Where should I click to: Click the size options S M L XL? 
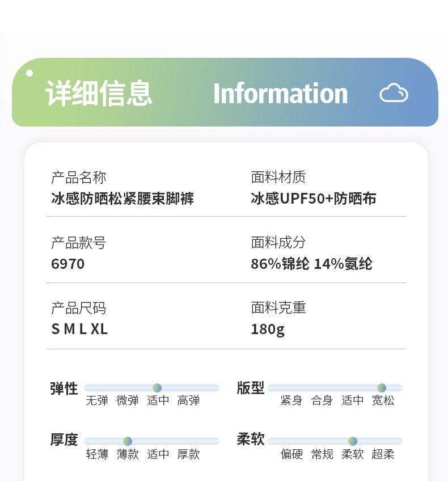(x=79, y=329)
